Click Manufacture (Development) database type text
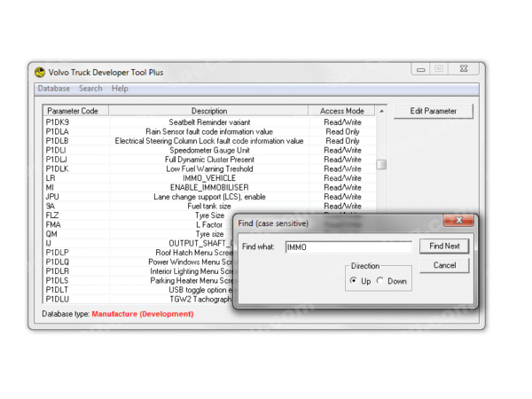Screen dimensions: 532x399 click(x=143, y=314)
